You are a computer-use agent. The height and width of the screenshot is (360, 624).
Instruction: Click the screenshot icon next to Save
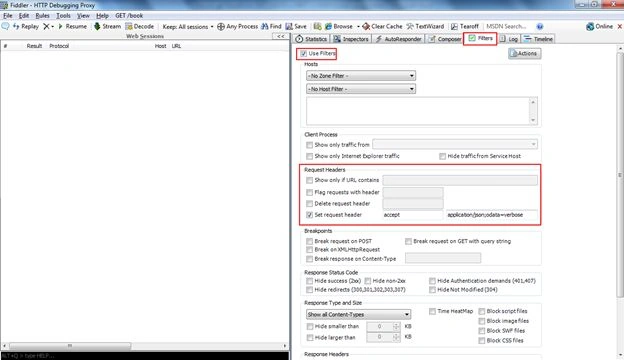(x=317, y=26)
